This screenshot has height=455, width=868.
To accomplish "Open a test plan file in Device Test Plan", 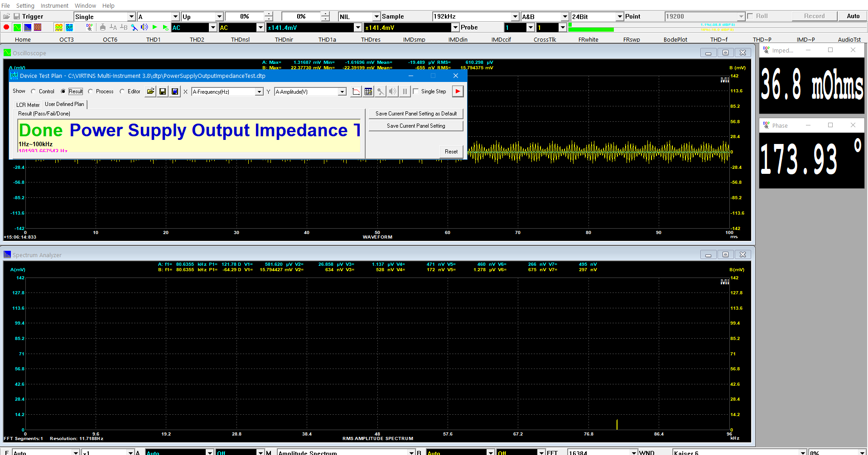I will (150, 91).
